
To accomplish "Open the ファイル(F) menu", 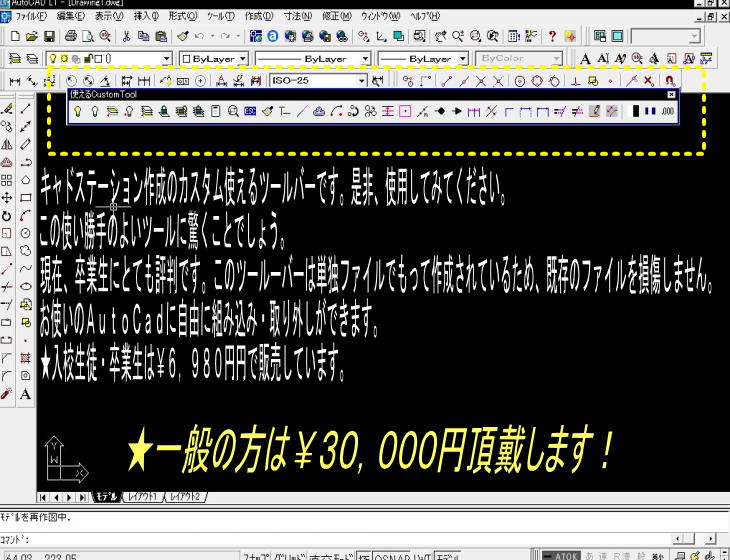I will click(x=31, y=16).
